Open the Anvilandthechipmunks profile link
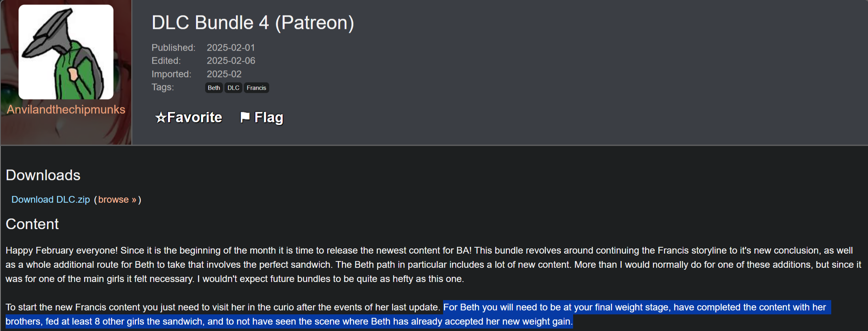 (66, 109)
